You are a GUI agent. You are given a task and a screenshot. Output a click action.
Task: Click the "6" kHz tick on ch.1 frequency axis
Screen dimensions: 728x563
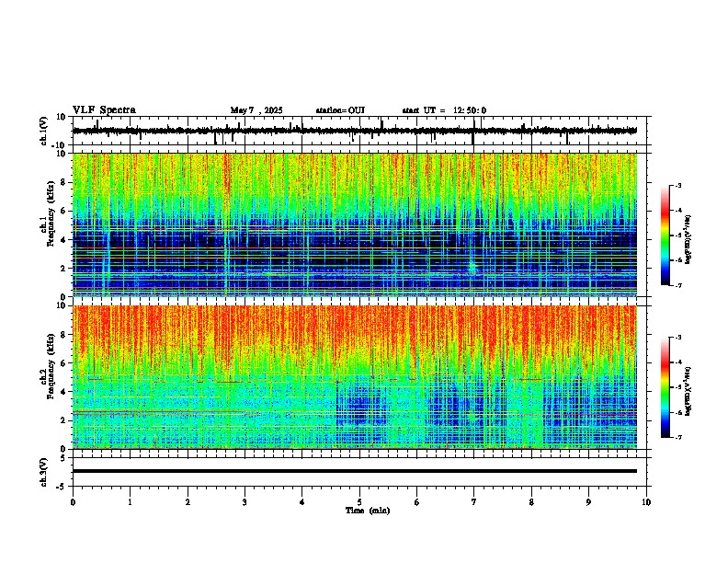[x=64, y=211]
